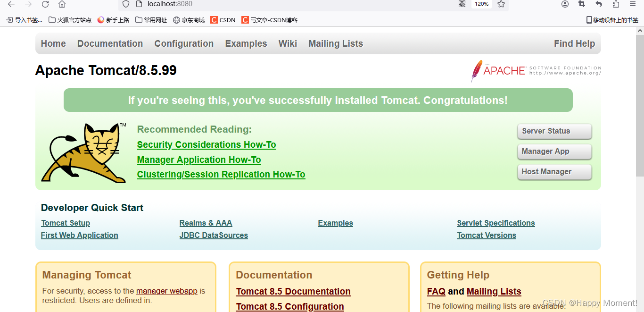
Task: Open the 移动设备上的书签 folder
Action: tap(612, 20)
